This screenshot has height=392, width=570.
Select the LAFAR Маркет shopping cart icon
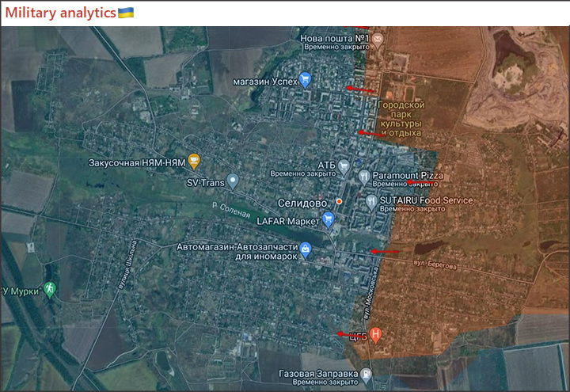click(328, 219)
